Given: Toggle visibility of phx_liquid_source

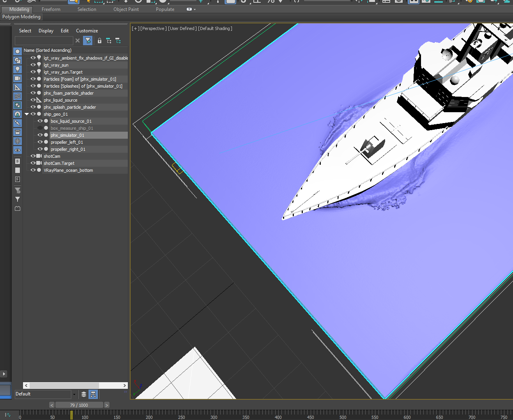Looking at the screenshot, I should 33,100.
